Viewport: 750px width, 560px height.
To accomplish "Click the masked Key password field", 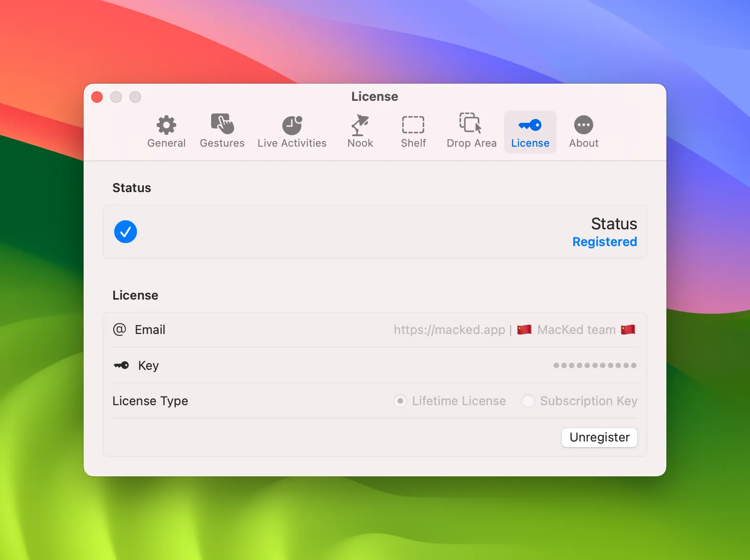I will click(594, 366).
